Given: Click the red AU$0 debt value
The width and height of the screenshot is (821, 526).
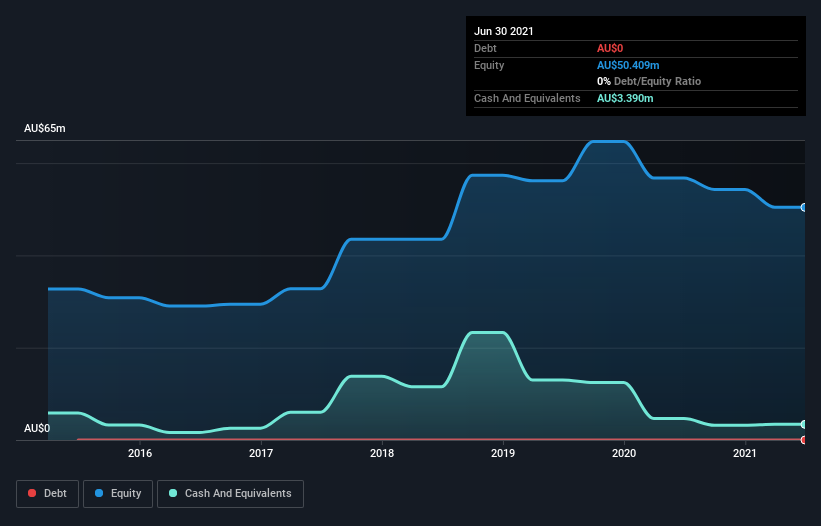Looking at the screenshot, I should click(x=610, y=48).
